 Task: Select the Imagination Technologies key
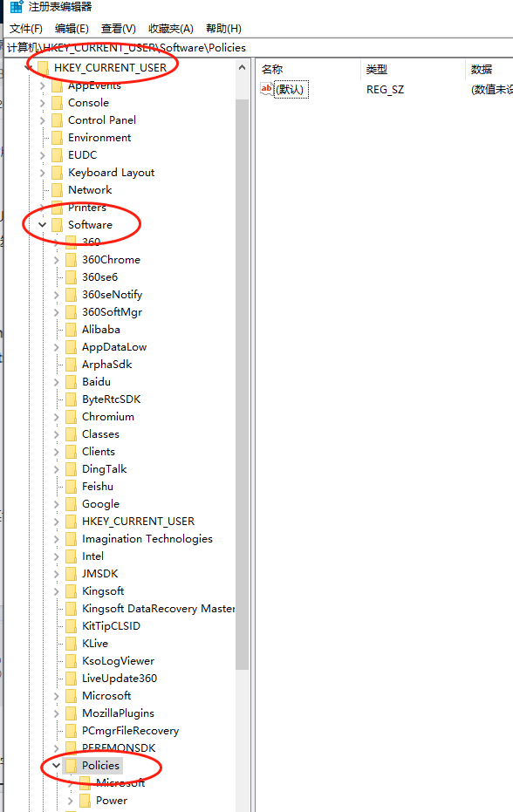147,539
